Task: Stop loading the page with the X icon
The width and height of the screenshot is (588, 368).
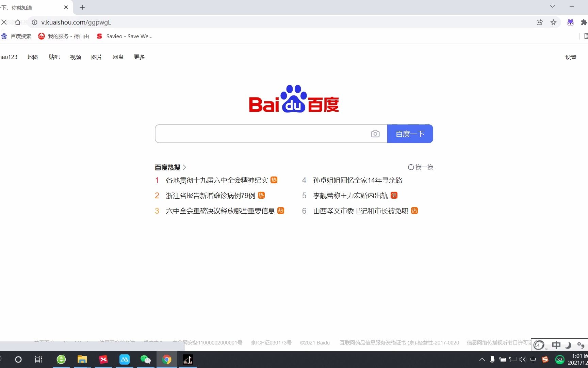Action: (x=4, y=22)
